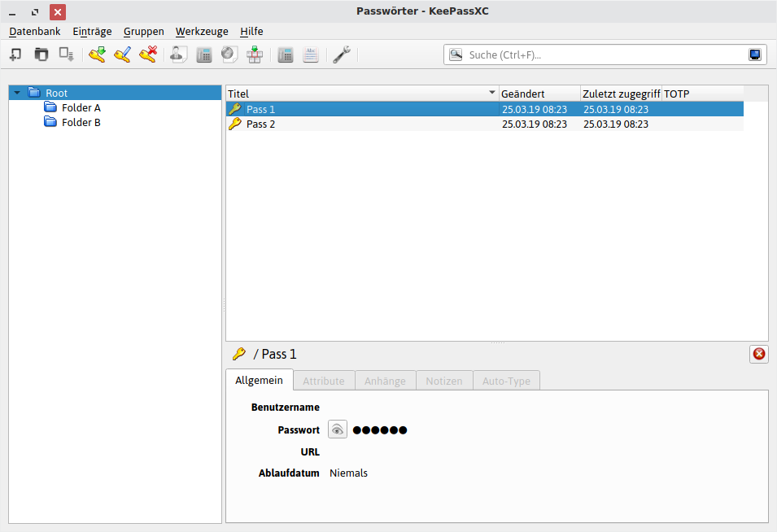
Task: Click the hidden password dots
Action: 380,430
